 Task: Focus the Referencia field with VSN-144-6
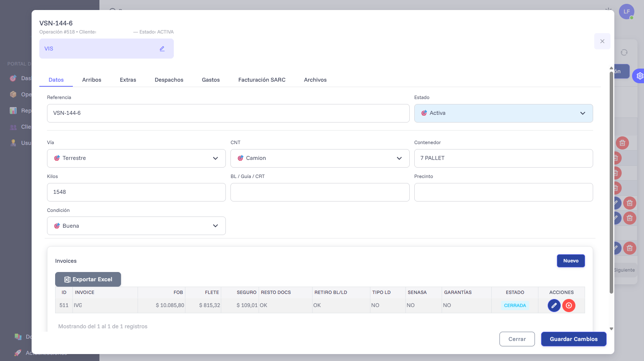[228, 113]
